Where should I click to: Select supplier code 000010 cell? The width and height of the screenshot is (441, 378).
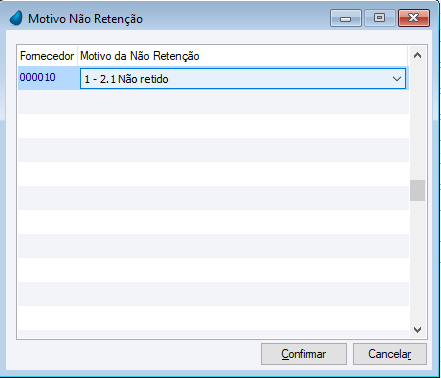[48, 78]
